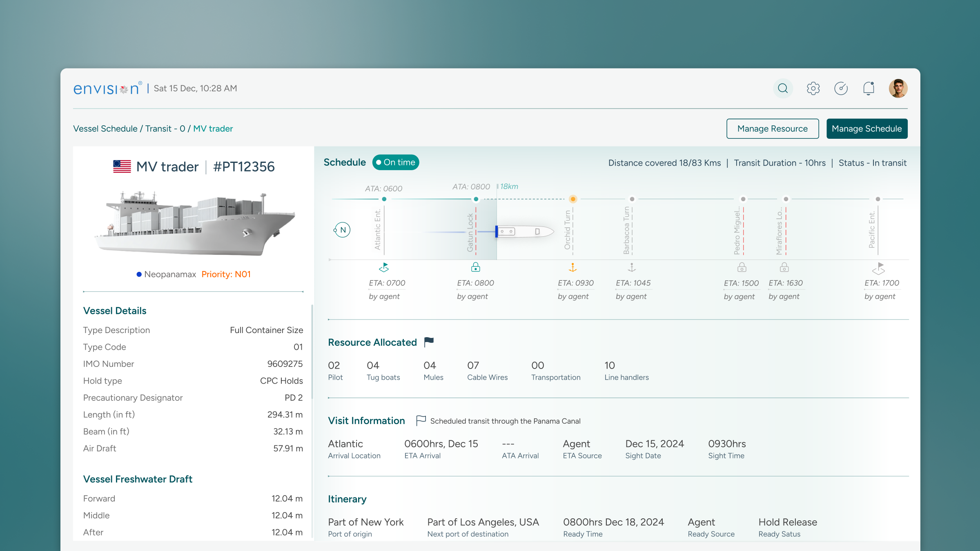Click '00 Transportation' resource count
This screenshot has width=980, height=551.
pos(556,371)
